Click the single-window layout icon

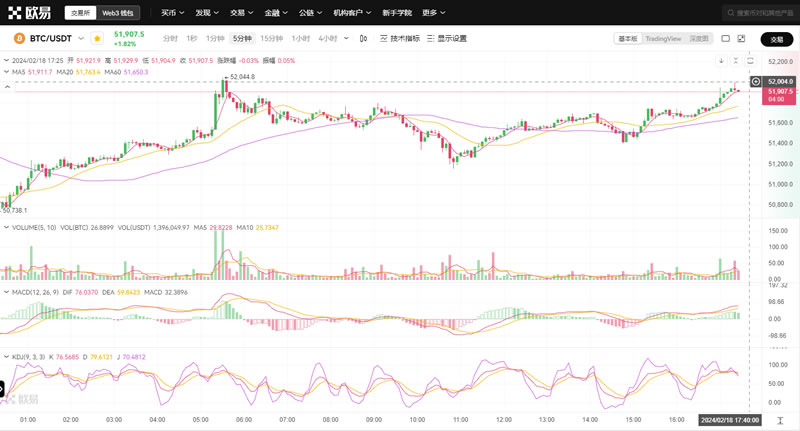[x=726, y=38]
